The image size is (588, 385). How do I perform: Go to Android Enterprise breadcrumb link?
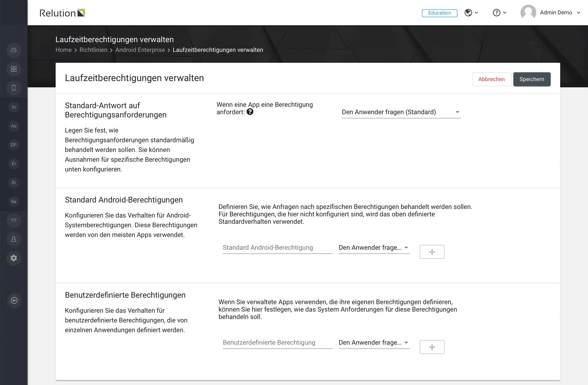140,50
